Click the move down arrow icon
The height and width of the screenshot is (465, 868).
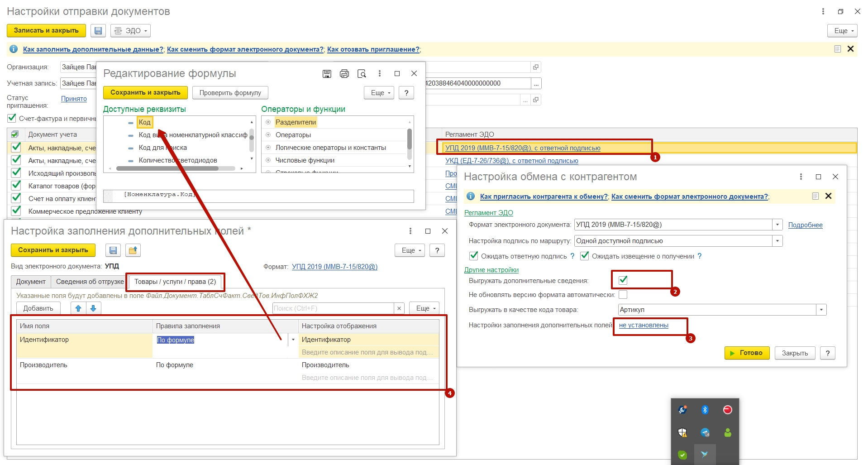click(93, 308)
